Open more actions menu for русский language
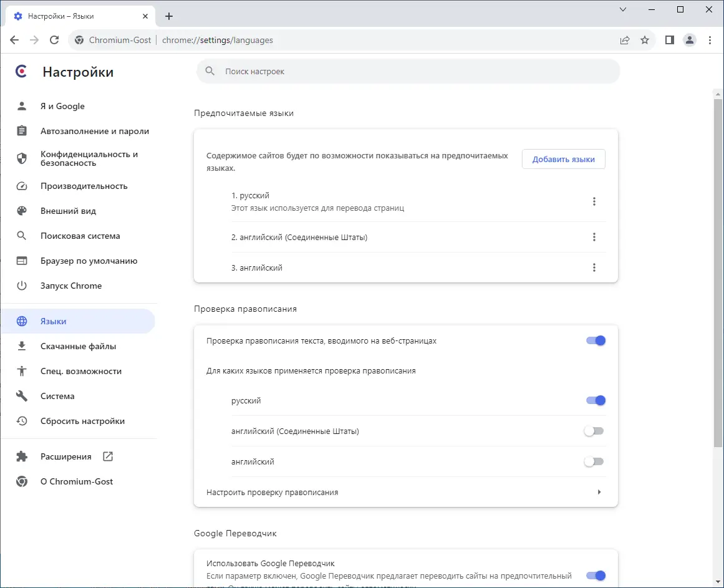Viewport: 724px width, 588px height. [594, 201]
